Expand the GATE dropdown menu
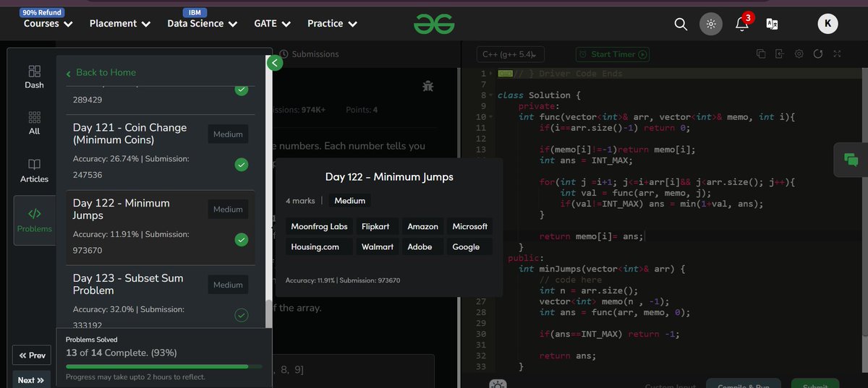This screenshot has width=868, height=388. coord(273,24)
